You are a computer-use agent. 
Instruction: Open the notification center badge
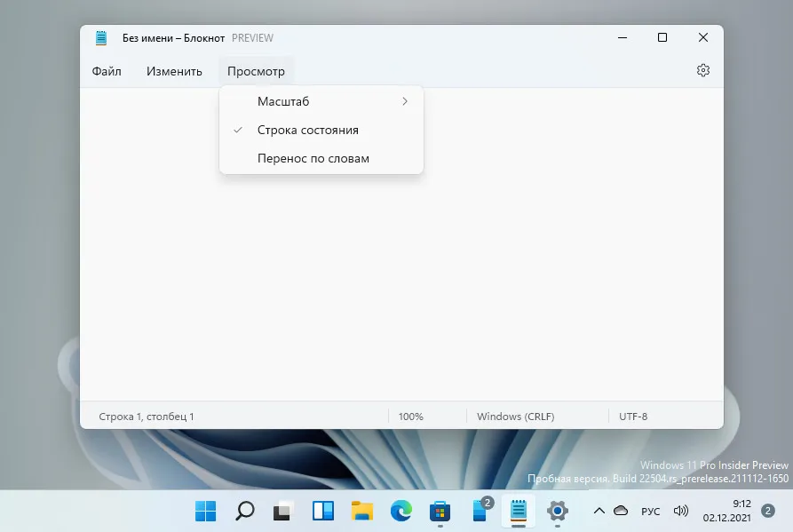tap(767, 511)
